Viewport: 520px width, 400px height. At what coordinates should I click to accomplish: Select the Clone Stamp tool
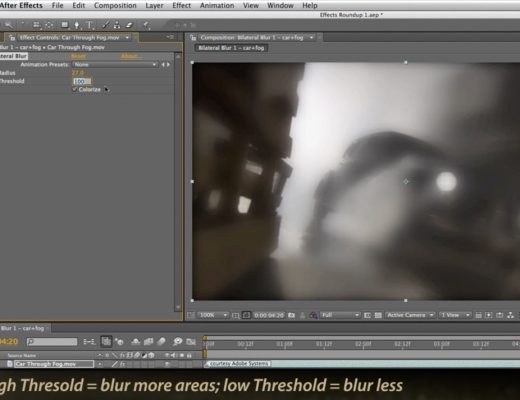pyautogui.click(x=117, y=25)
